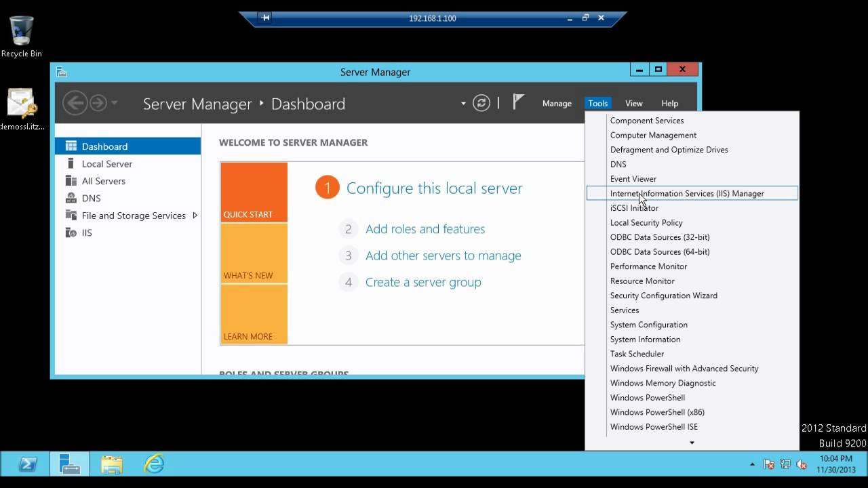Click the pin icon on remote desktop bar

click(x=266, y=18)
